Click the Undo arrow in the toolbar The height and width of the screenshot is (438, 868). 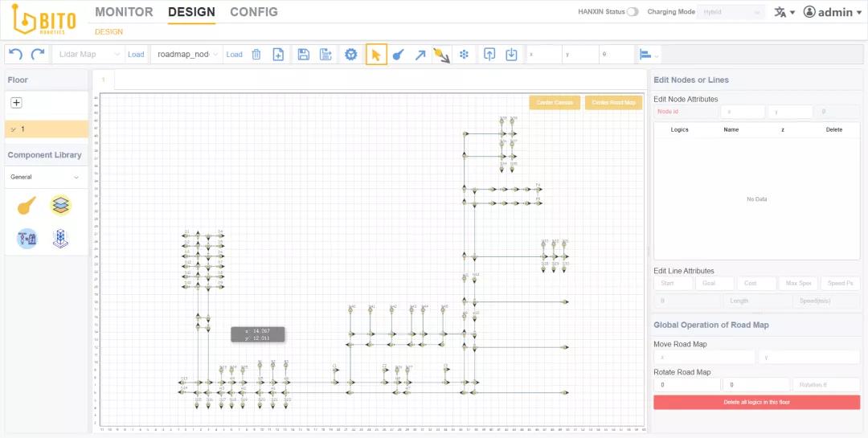tap(15, 55)
